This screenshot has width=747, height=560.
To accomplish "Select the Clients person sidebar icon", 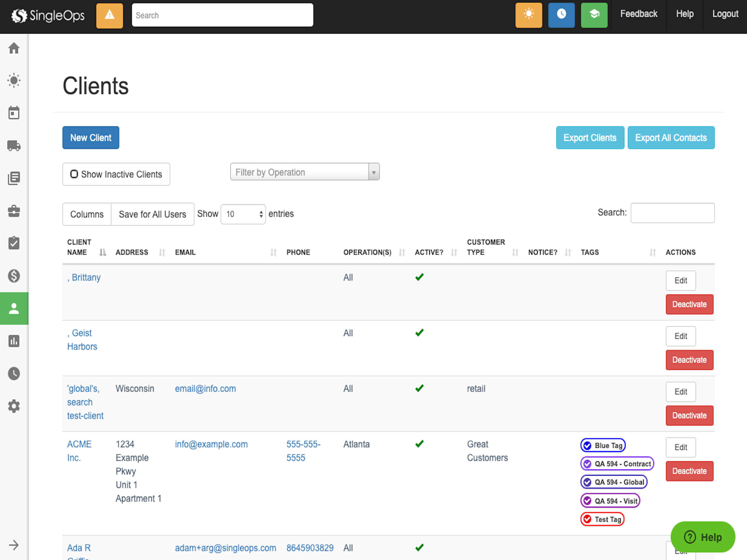I will click(x=14, y=308).
